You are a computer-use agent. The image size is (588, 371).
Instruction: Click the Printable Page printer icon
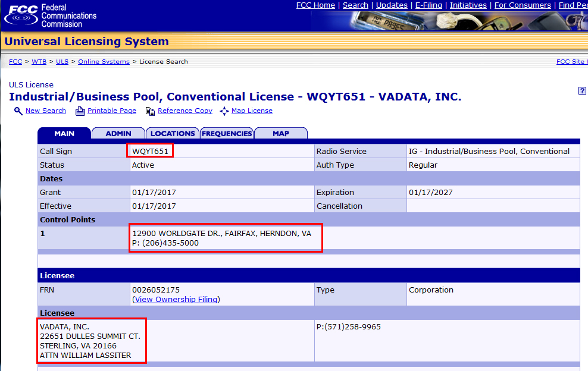coord(80,111)
